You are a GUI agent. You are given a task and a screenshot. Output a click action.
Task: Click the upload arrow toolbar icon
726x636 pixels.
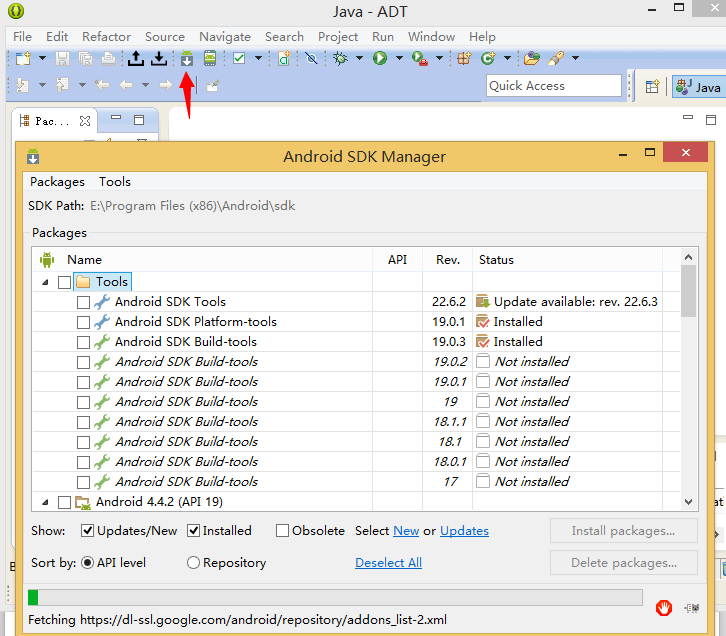136,58
